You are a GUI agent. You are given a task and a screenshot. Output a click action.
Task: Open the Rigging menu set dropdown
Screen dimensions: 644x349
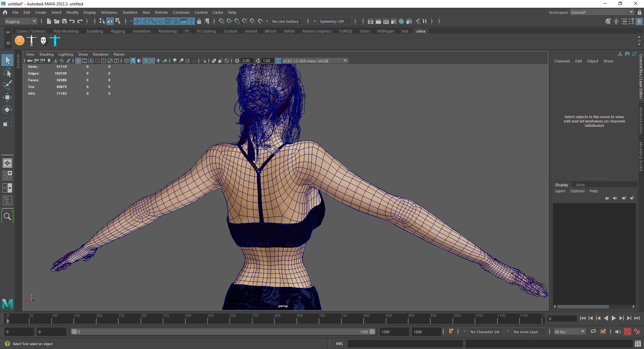click(21, 21)
